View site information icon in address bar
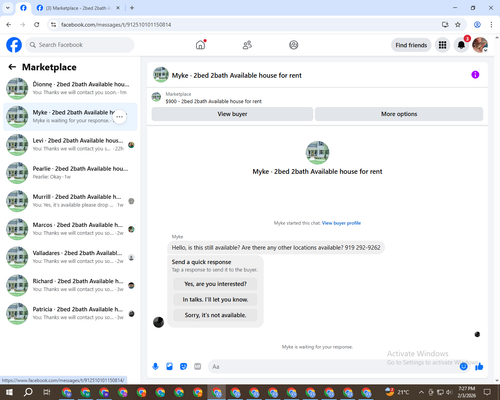Image resolution: width=500 pixels, height=400 pixels. click(x=53, y=24)
